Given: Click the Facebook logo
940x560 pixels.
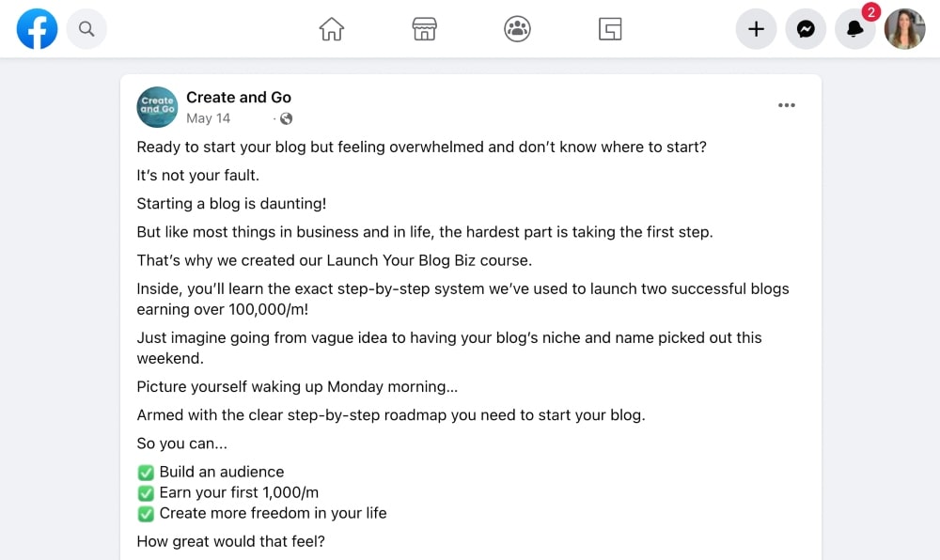Looking at the screenshot, I should coord(38,29).
